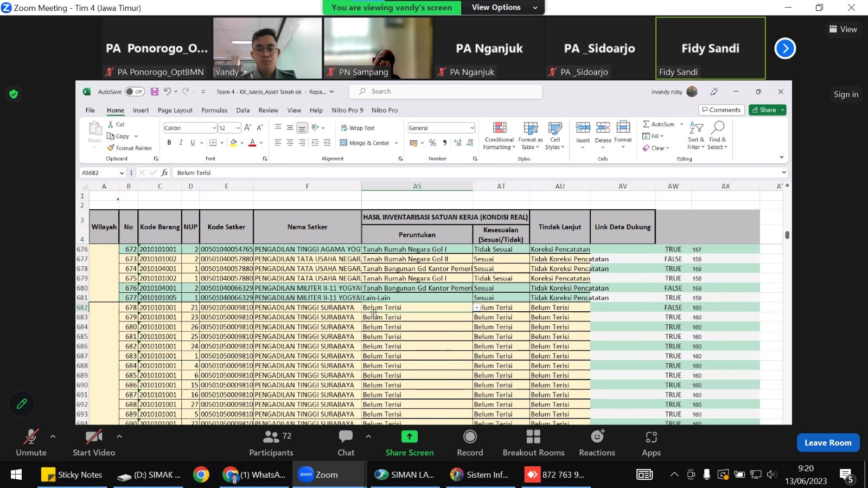Image resolution: width=868 pixels, height=488 pixels.
Task: Expand video options arrow next to Start Video
Action: [119, 436]
